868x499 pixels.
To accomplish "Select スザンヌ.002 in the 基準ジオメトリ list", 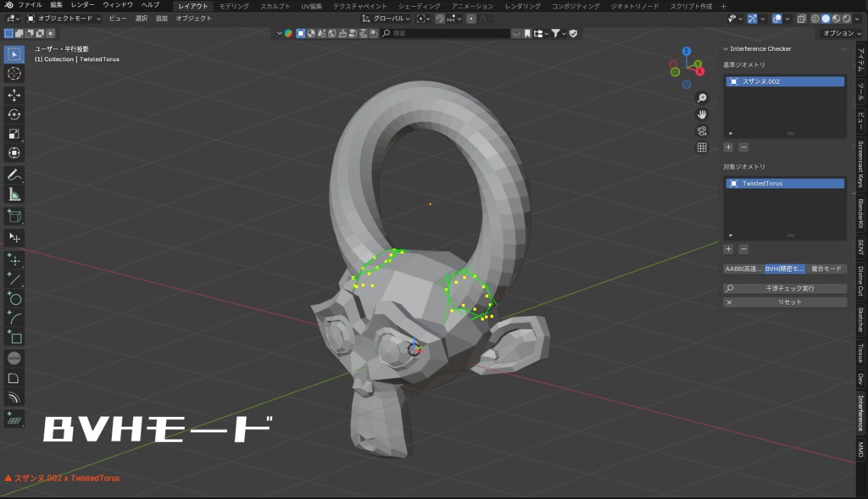I will coord(784,81).
